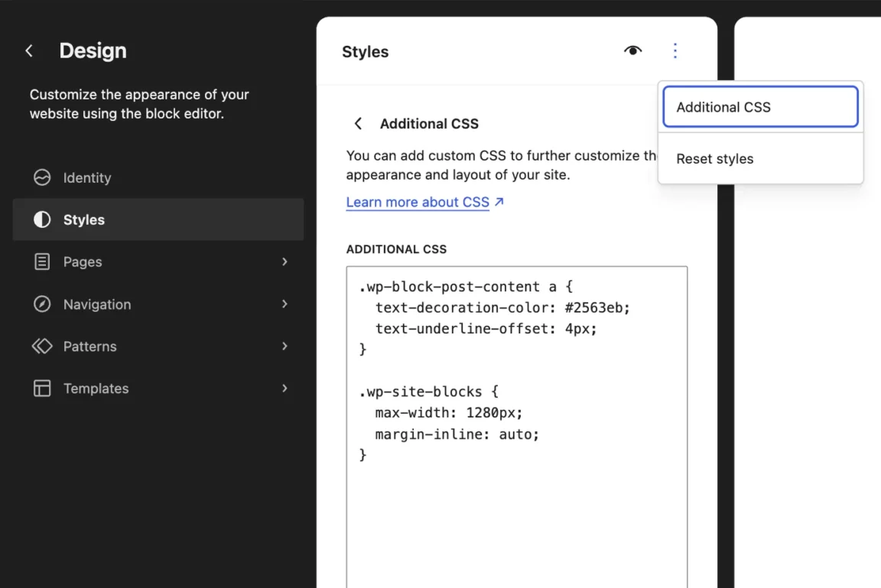Open the Navigation section label
This screenshot has height=588, width=881.
coord(97,304)
